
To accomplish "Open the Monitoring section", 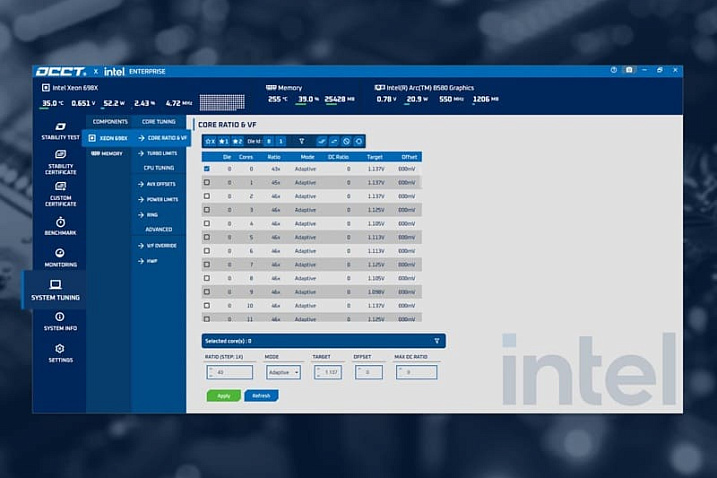I will 60,258.
